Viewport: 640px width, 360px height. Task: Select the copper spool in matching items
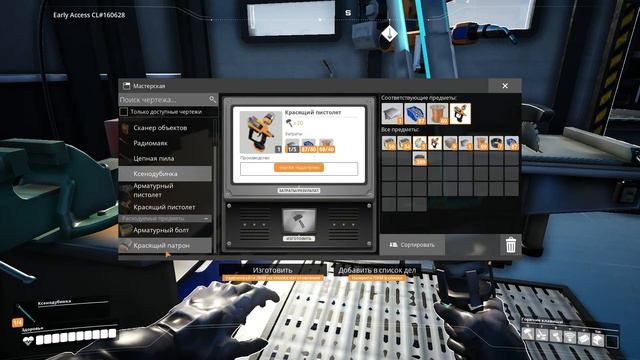(x=438, y=113)
